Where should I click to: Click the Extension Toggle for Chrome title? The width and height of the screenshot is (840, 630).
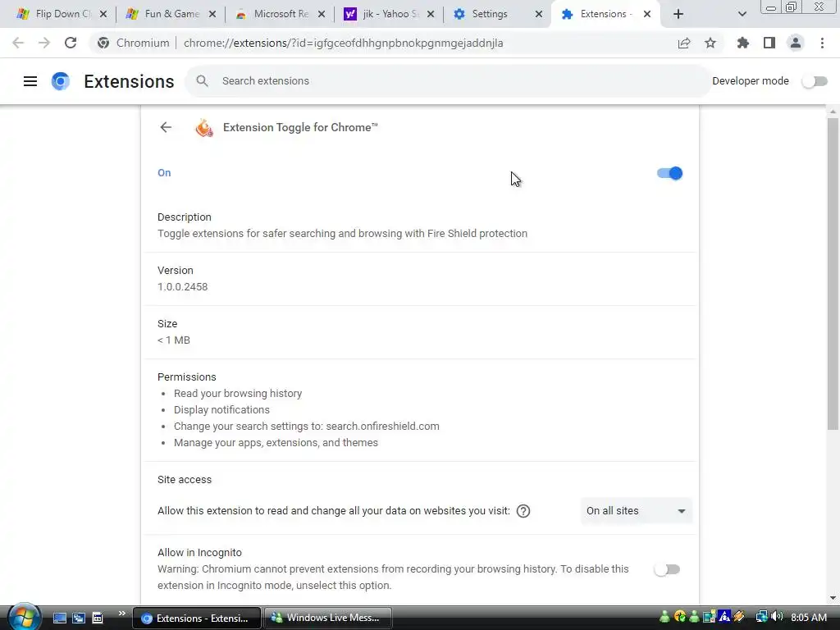click(300, 127)
